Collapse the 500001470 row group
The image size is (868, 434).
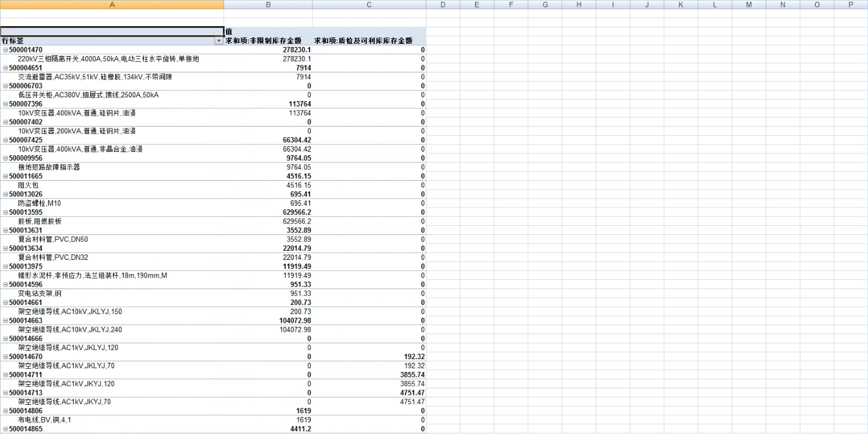(5, 50)
